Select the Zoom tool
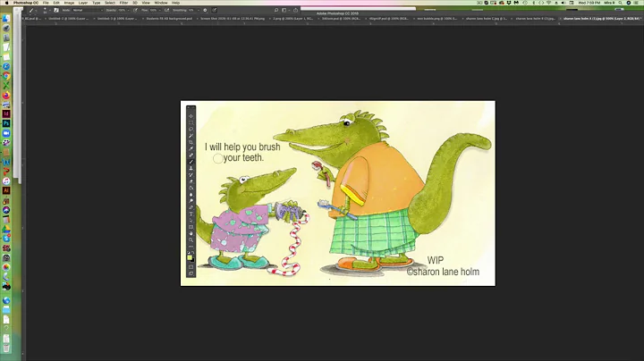This screenshot has height=361, width=644. (x=191, y=240)
